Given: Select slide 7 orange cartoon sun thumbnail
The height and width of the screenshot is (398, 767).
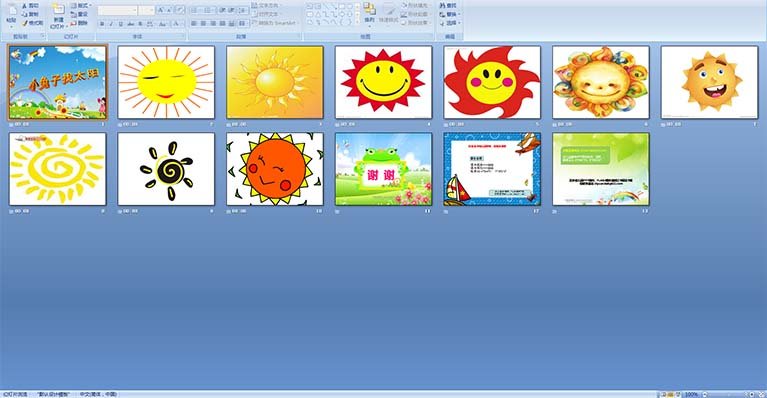Looking at the screenshot, I should 709,82.
